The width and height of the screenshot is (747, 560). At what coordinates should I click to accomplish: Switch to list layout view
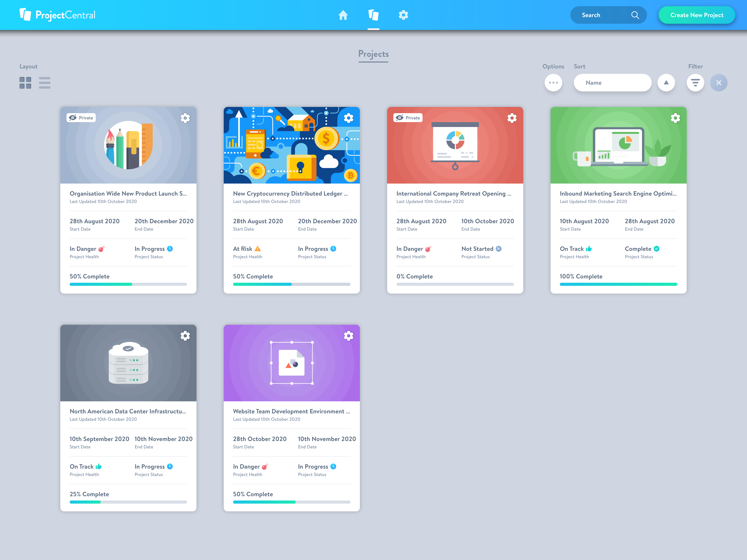click(x=45, y=83)
